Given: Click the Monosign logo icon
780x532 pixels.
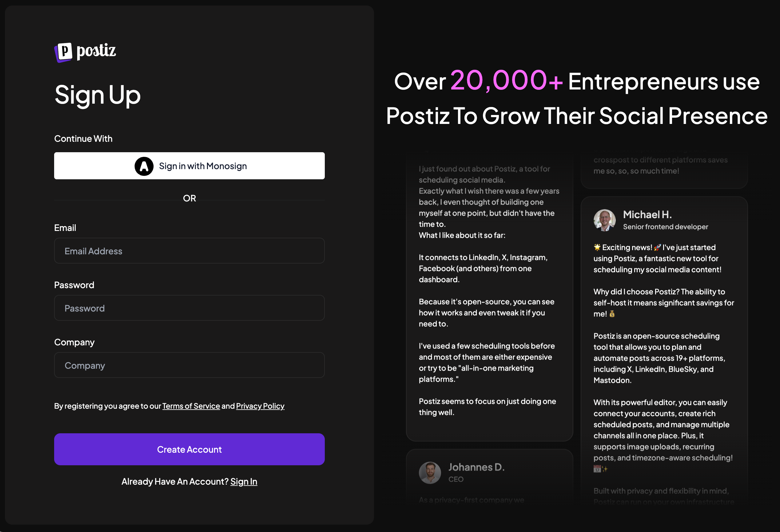Looking at the screenshot, I should pyautogui.click(x=144, y=166).
